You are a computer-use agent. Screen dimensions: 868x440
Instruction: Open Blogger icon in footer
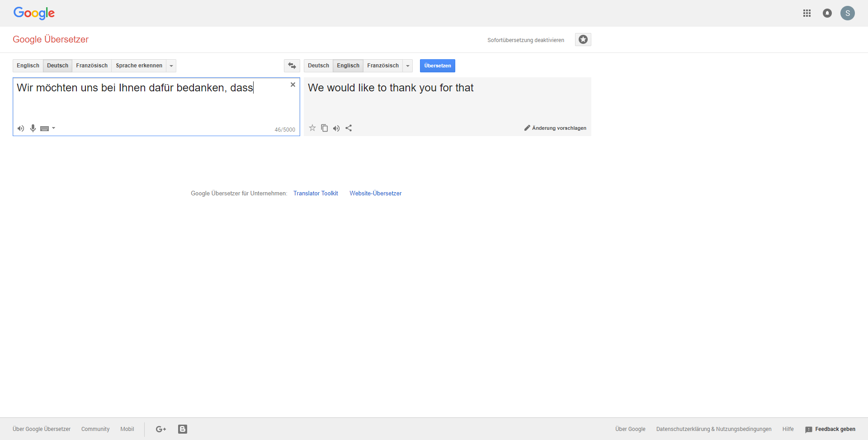click(183, 429)
